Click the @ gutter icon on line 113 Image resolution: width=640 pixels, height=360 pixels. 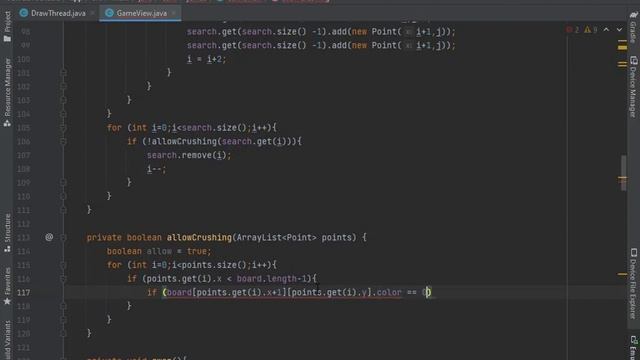coord(49,237)
